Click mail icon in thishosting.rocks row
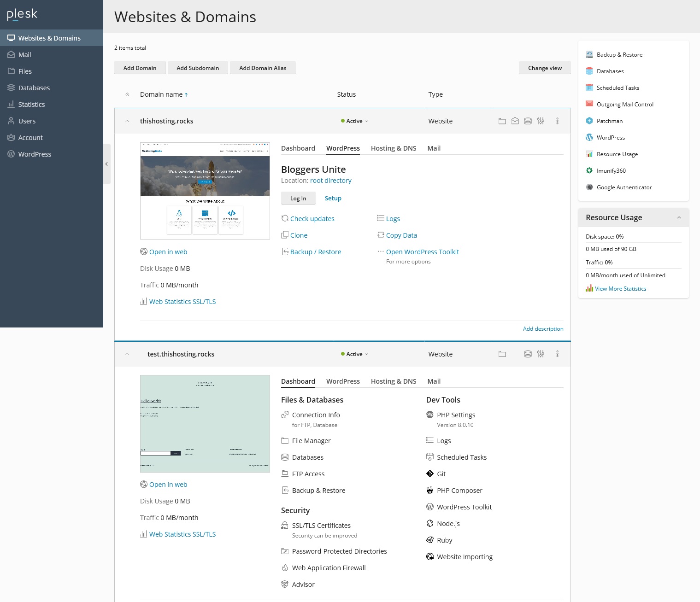This screenshot has height=602, width=700. point(515,121)
